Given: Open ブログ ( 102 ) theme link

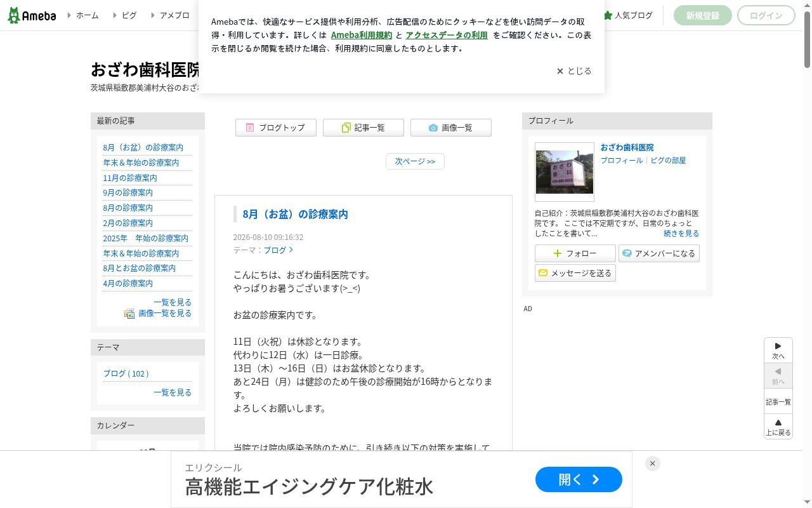Looking at the screenshot, I should pos(126,373).
